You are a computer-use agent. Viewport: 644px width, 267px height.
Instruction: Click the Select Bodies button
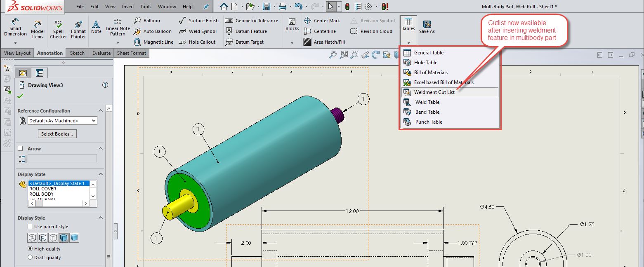(x=57, y=134)
